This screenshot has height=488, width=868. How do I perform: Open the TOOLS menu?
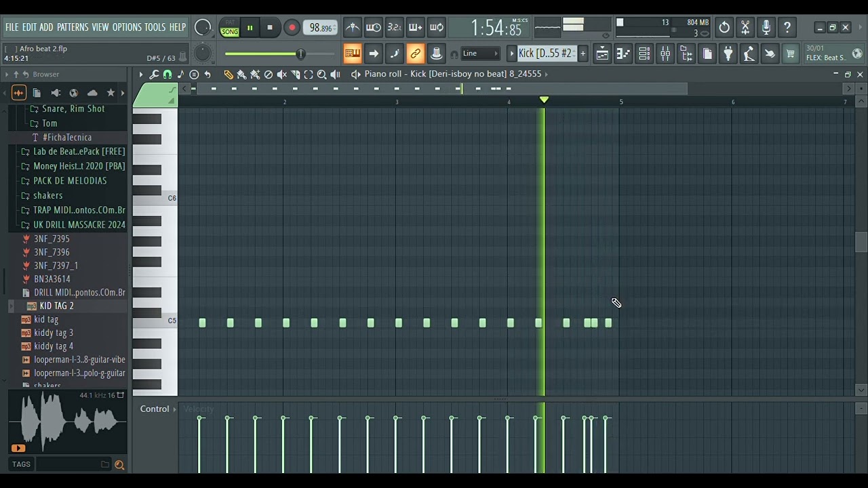click(155, 27)
